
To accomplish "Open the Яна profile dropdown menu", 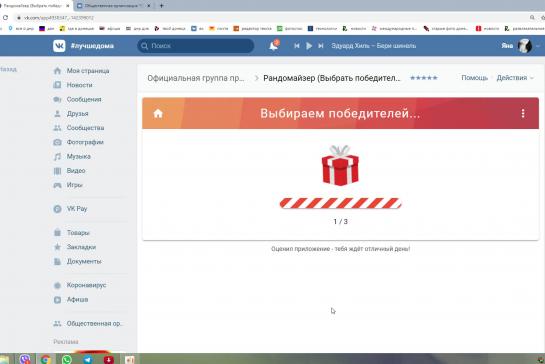I will click(x=521, y=46).
